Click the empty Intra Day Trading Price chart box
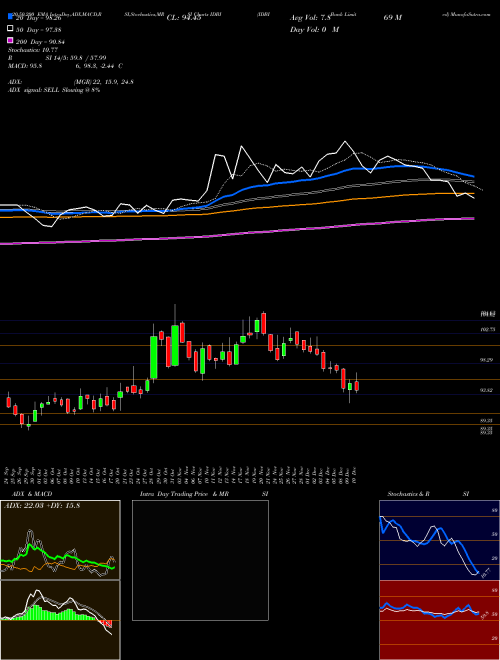Image resolution: width=500 pixels, height=660 pixels. click(200, 560)
